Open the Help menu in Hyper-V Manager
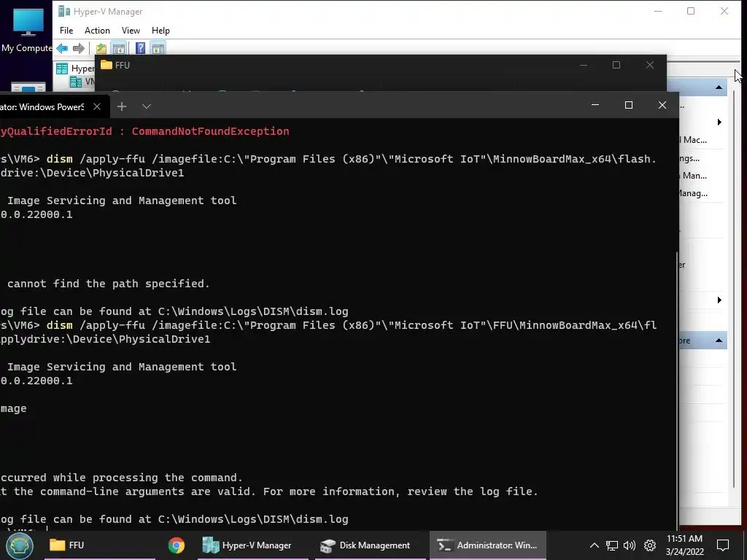Screen dimensions: 747x560 tap(160, 31)
